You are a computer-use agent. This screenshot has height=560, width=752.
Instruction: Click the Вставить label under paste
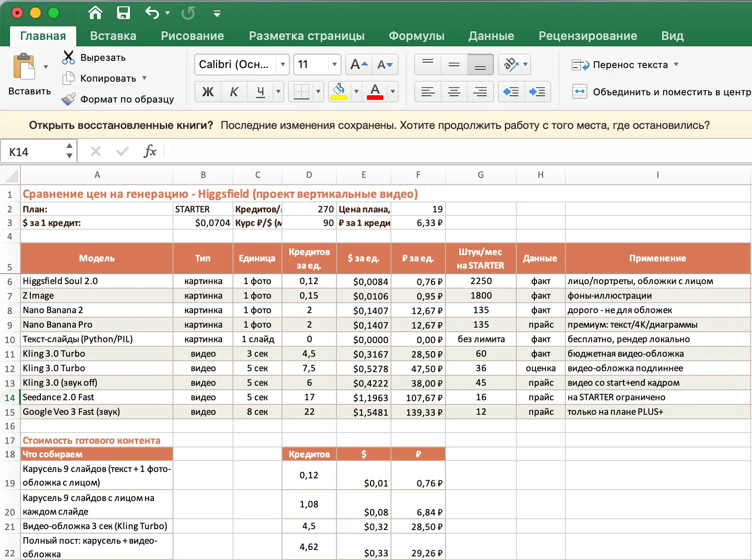30,91
